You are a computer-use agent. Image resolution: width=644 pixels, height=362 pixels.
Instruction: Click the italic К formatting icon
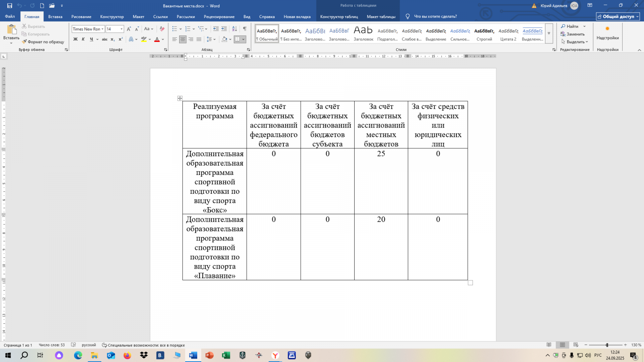pos(83,39)
